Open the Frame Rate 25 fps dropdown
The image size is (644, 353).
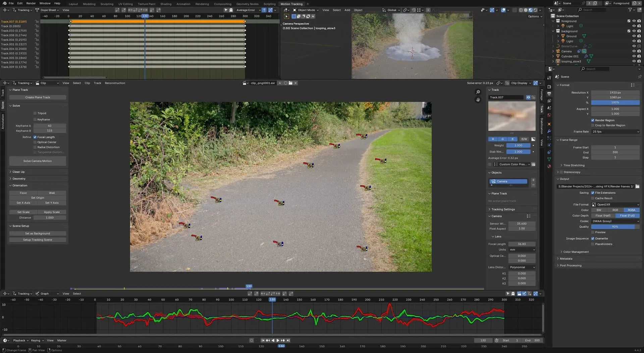click(x=615, y=132)
